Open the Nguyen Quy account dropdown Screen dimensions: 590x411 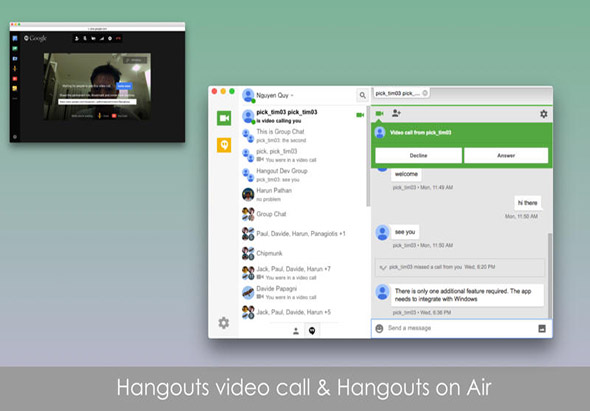pyautogui.click(x=274, y=95)
